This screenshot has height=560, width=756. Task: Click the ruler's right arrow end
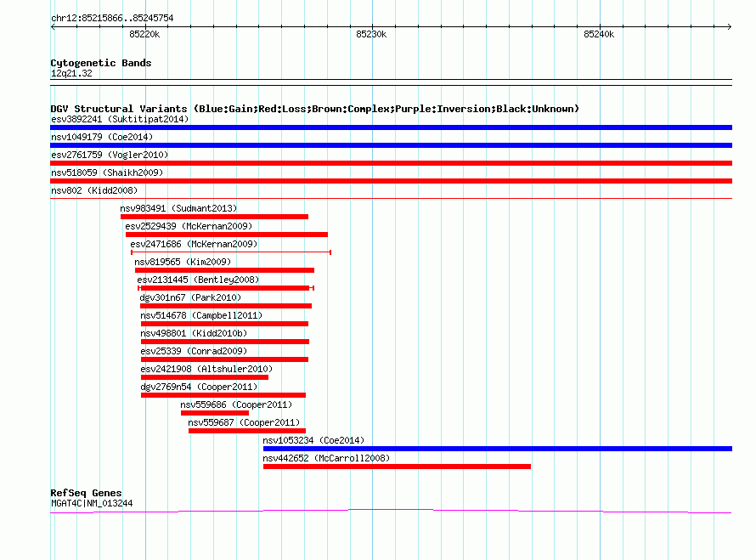tap(729, 27)
